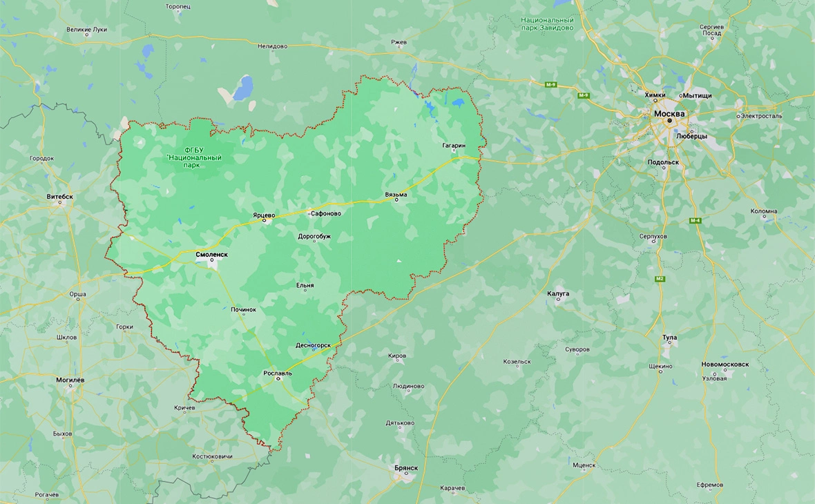The width and height of the screenshot is (815, 504).
Task: Click the Тула city marker
Action: click(669, 344)
